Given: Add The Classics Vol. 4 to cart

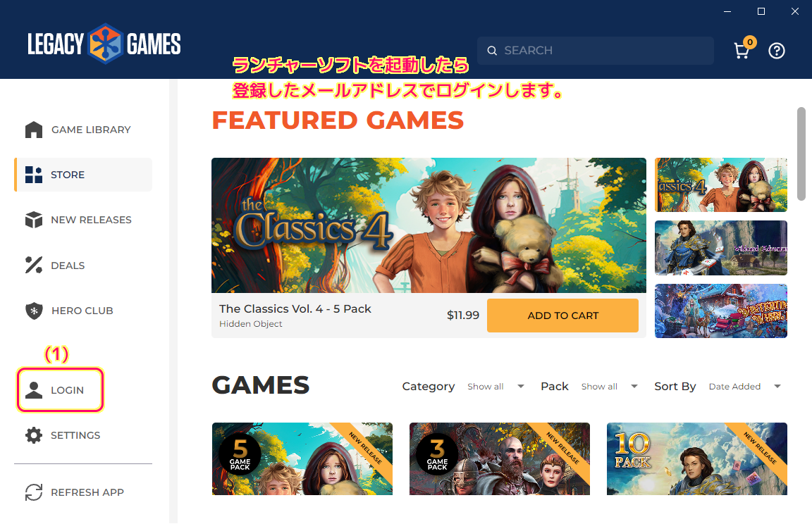Looking at the screenshot, I should tap(562, 316).
